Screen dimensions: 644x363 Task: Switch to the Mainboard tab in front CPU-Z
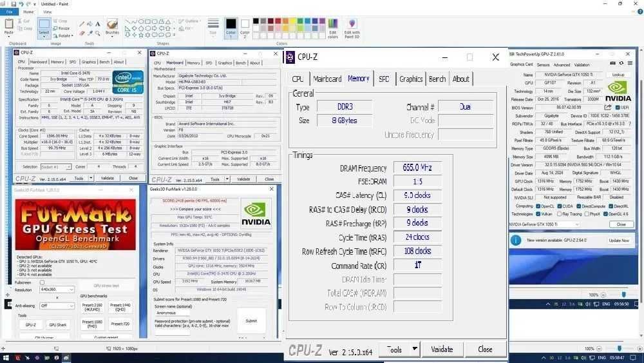pos(327,79)
